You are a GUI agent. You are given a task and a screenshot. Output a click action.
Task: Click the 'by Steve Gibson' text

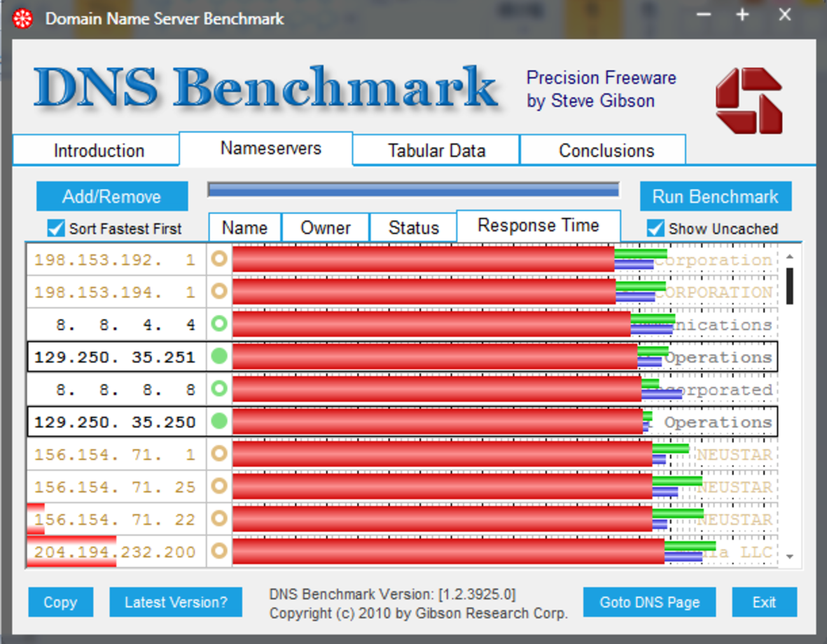(x=590, y=101)
